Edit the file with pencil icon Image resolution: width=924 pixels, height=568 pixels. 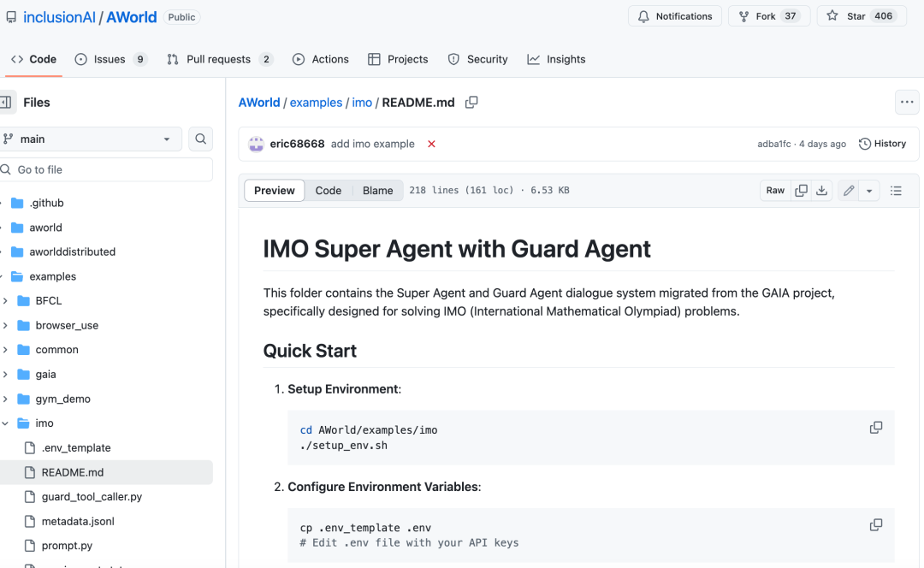point(849,190)
